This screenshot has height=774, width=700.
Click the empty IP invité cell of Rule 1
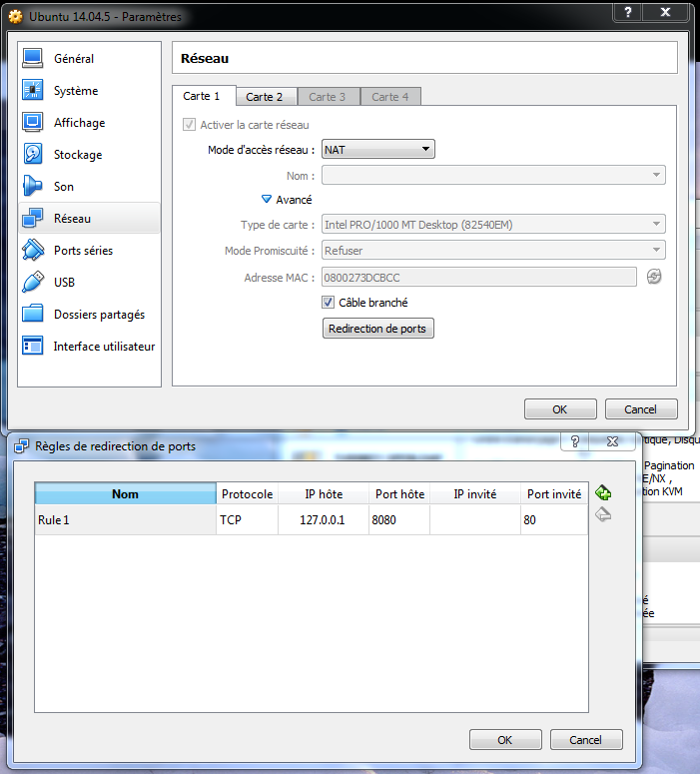coord(475,519)
